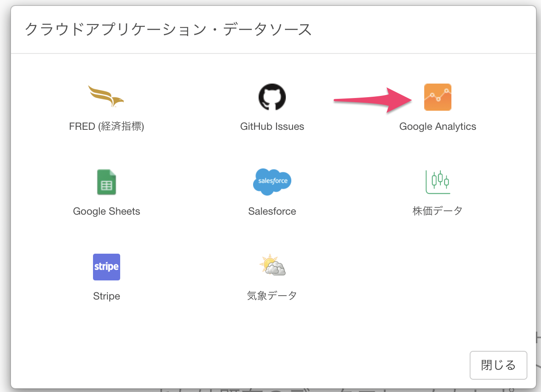The height and width of the screenshot is (392, 541).
Task: Select the weather sun-and-cloud icon
Action: tap(272, 265)
